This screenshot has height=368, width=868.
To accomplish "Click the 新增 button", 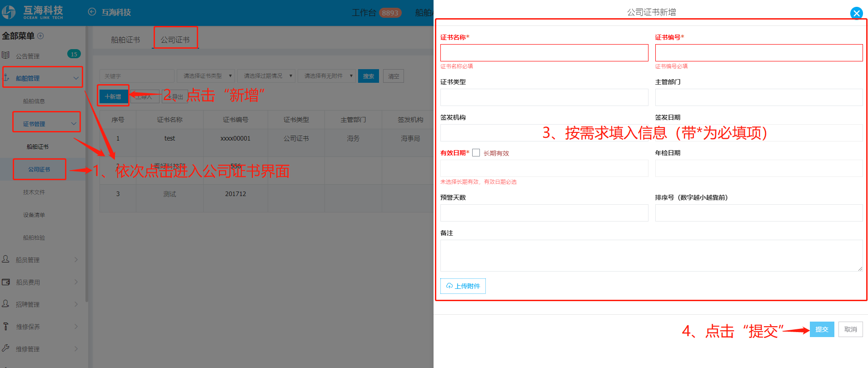I will pyautogui.click(x=113, y=96).
